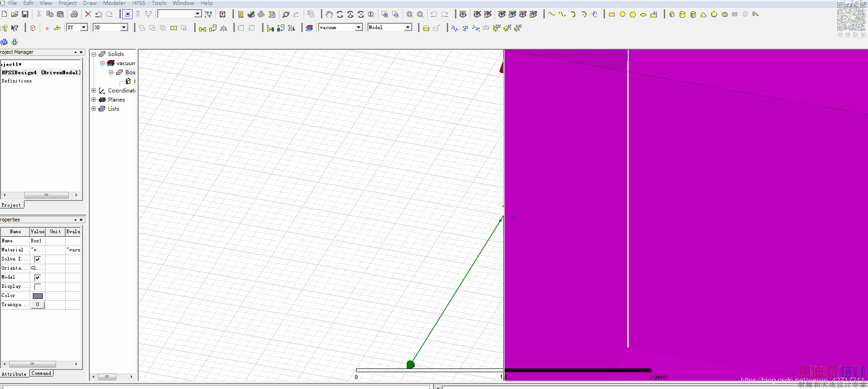Select HFSSDesign4 (DrivenModal) in project tree
This screenshot has width=868, height=389.
click(41, 72)
